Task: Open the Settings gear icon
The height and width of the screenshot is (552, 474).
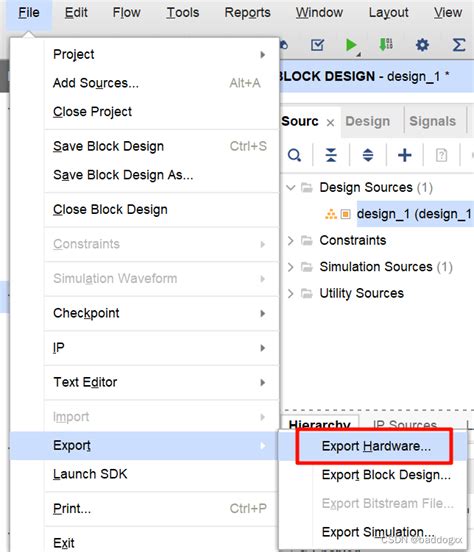Action: tap(422, 45)
